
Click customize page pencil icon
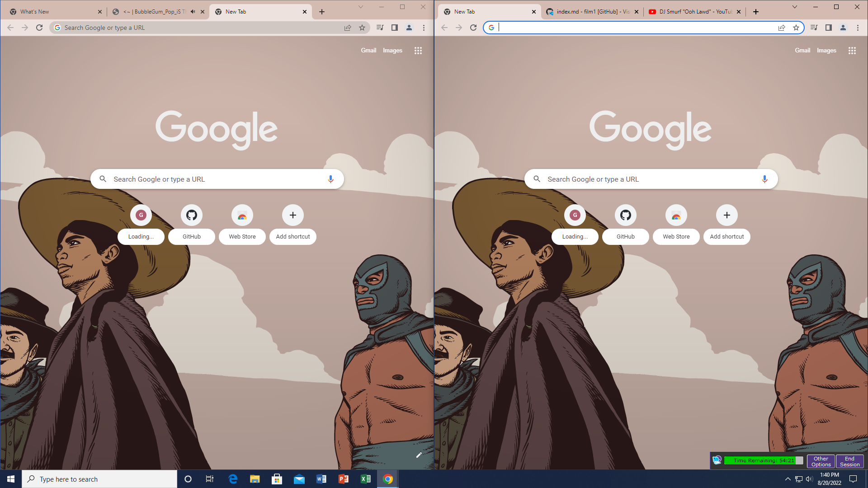pyautogui.click(x=419, y=455)
